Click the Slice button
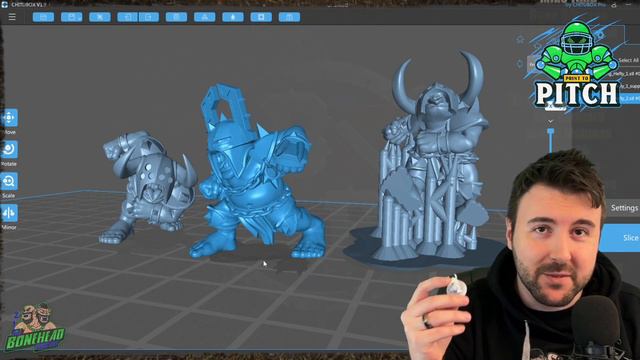Image resolution: width=640 pixels, height=360 pixels. click(x=620, y=238)
